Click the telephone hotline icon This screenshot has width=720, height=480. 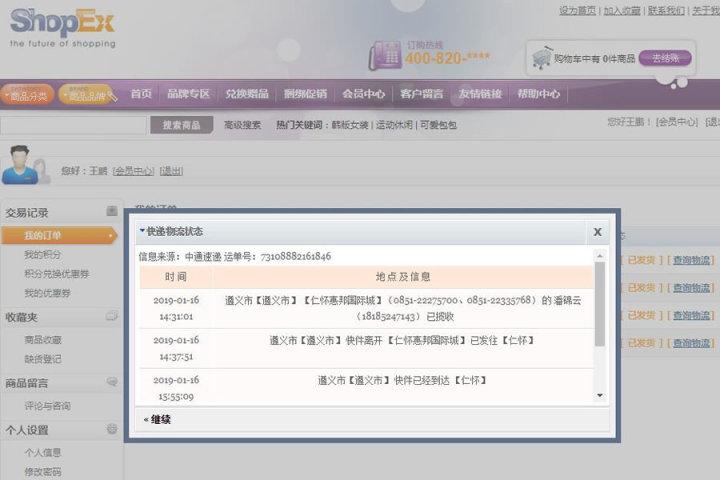(384, 56)
